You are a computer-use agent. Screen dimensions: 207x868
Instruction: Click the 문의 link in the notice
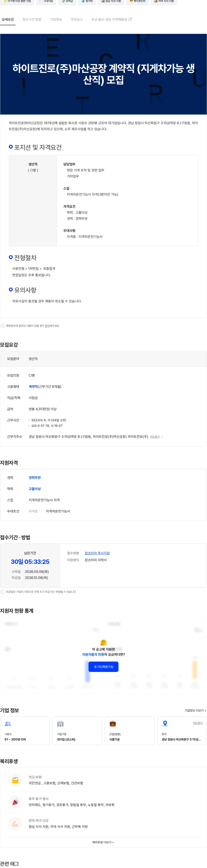tap(47, 326)
